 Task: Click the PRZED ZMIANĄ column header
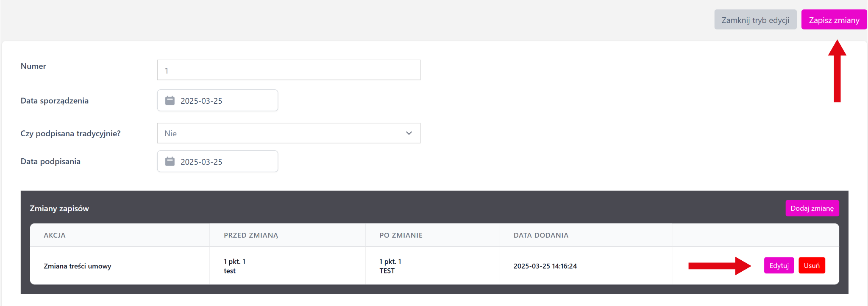(251, 235)
